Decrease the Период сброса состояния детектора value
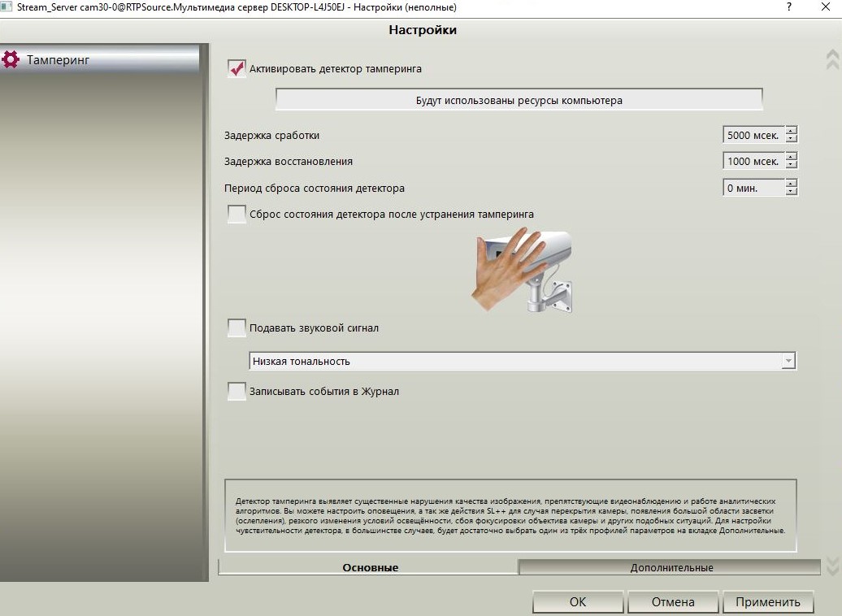The width and height of the screenshot is (842, 616). (x=792, y=191)
